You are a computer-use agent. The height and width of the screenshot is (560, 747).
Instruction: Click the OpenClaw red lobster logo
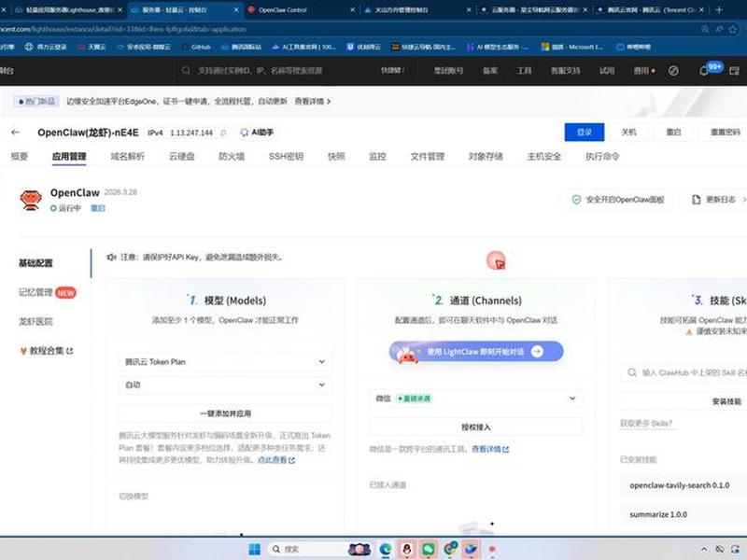tap(31, 200)
